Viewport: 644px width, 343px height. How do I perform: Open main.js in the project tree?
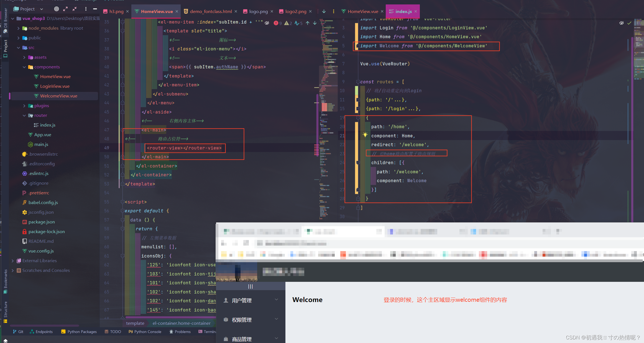click(x=41, y=145)
